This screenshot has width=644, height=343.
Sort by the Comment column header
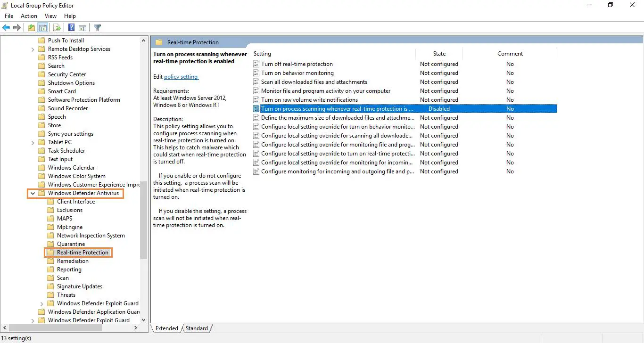[510, 54]
